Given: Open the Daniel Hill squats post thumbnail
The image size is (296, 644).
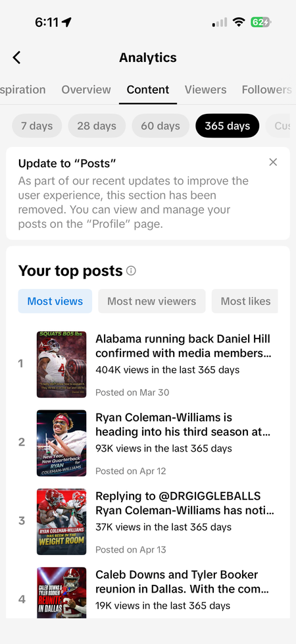Looking at the screenshot, I should [x=62, y=364].
